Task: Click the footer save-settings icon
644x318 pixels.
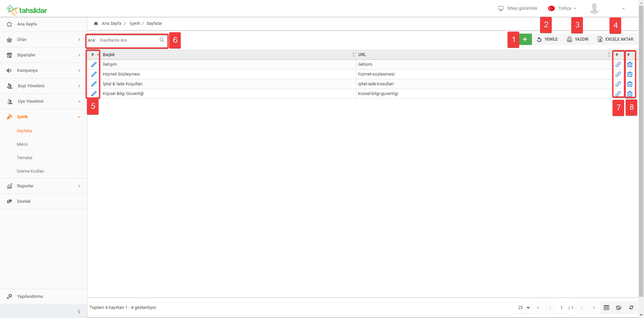Action: 619,308
